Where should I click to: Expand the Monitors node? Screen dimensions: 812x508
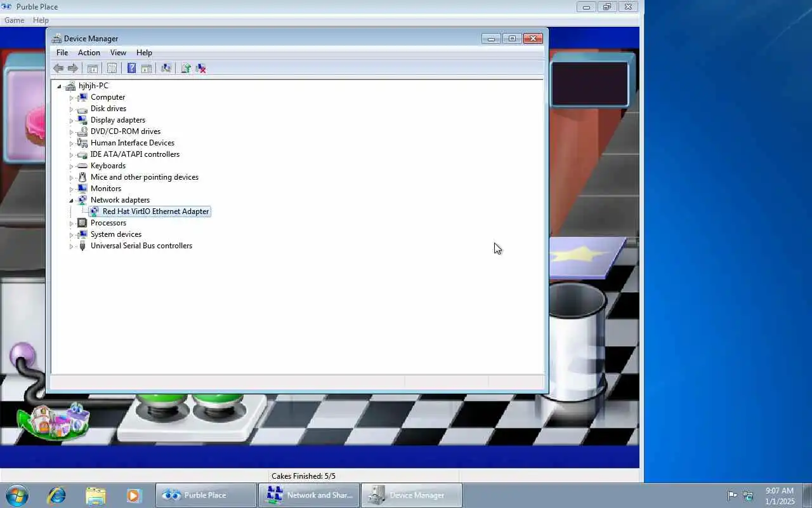click(x=71, y=189)
